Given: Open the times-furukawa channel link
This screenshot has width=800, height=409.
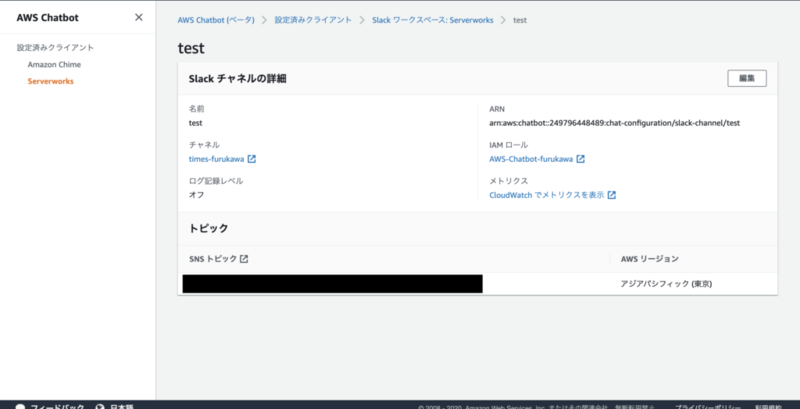Looking at the screenshot, I should [x=216, y=159].
